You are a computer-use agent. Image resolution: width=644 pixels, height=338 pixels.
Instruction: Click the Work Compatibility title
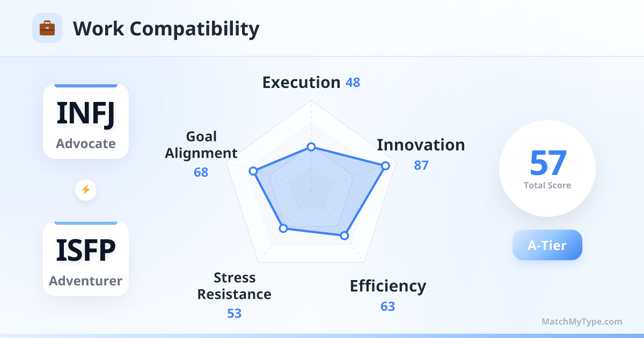166,28
